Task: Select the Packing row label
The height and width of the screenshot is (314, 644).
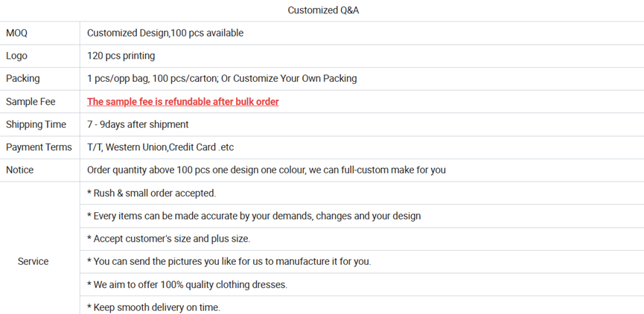Action: (x=23, y=78)
